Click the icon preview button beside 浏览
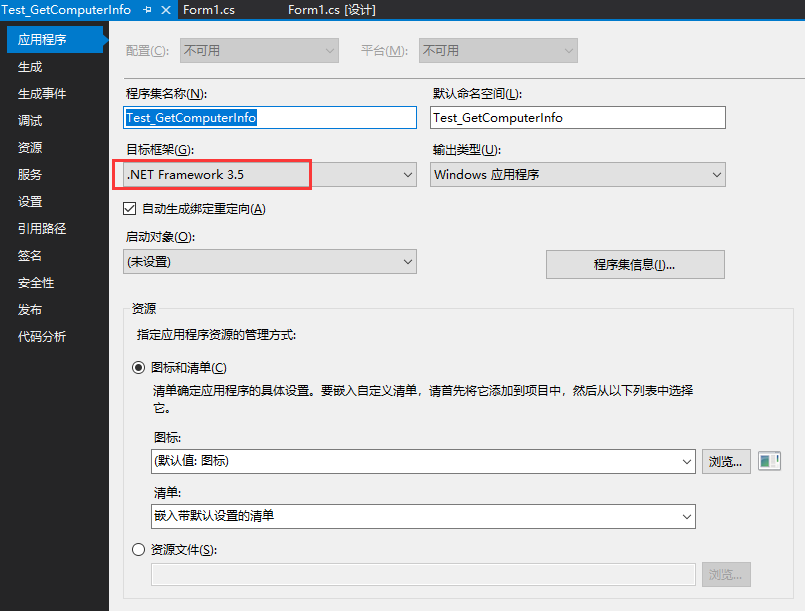The image size is (805, 611). 771,461
